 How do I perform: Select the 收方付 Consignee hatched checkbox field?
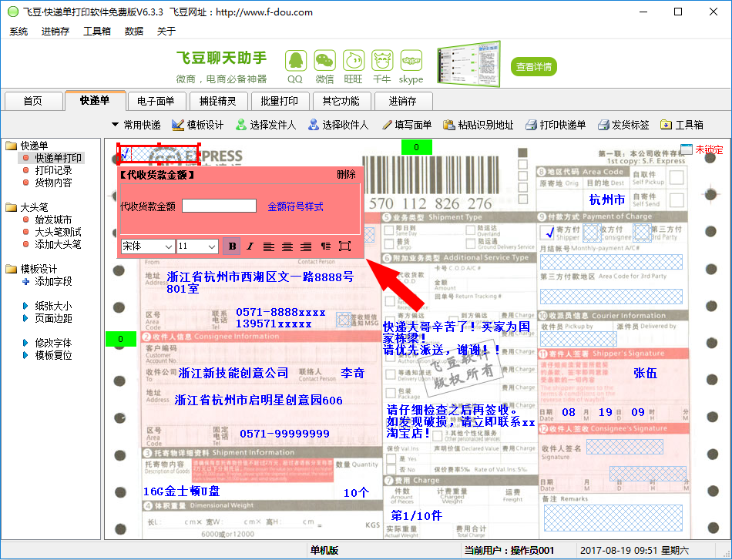592,233
